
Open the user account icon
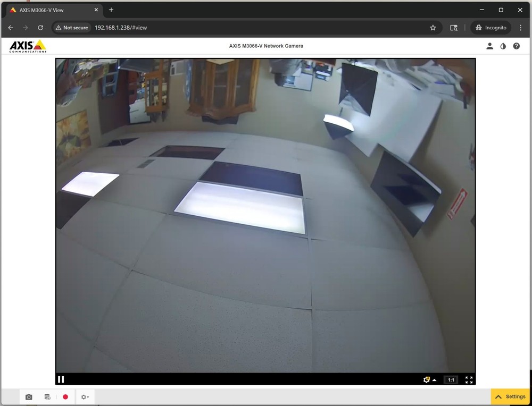tap(489, 46)
